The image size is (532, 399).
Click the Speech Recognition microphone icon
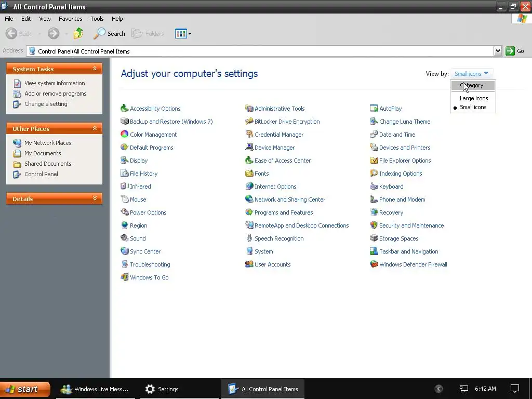point(249,238)
